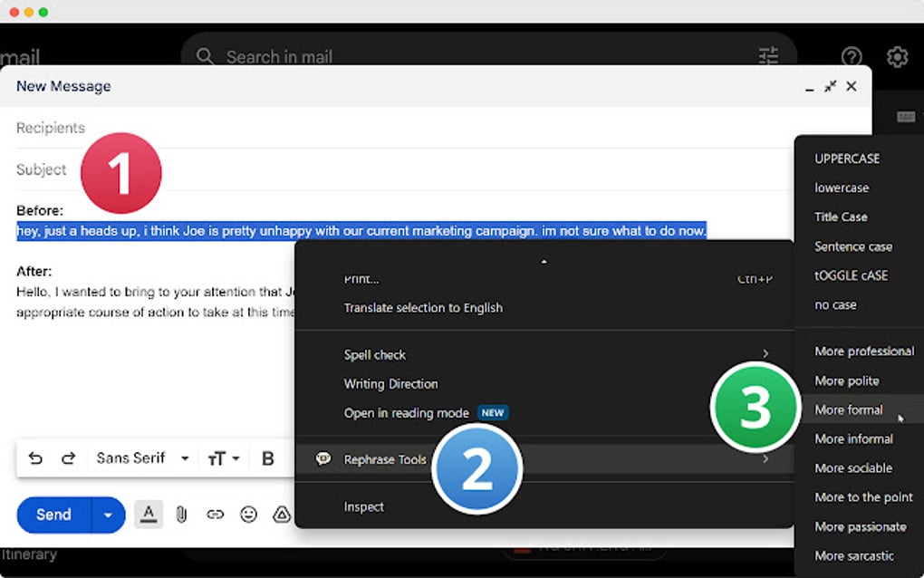Open advanced search options icon
The width and height of the screenshot is (924, 578).
coord(768,56)
